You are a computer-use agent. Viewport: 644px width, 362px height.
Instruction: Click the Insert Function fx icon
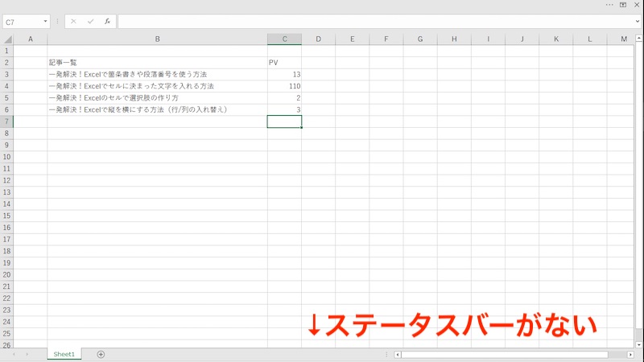tap(107, 22)
